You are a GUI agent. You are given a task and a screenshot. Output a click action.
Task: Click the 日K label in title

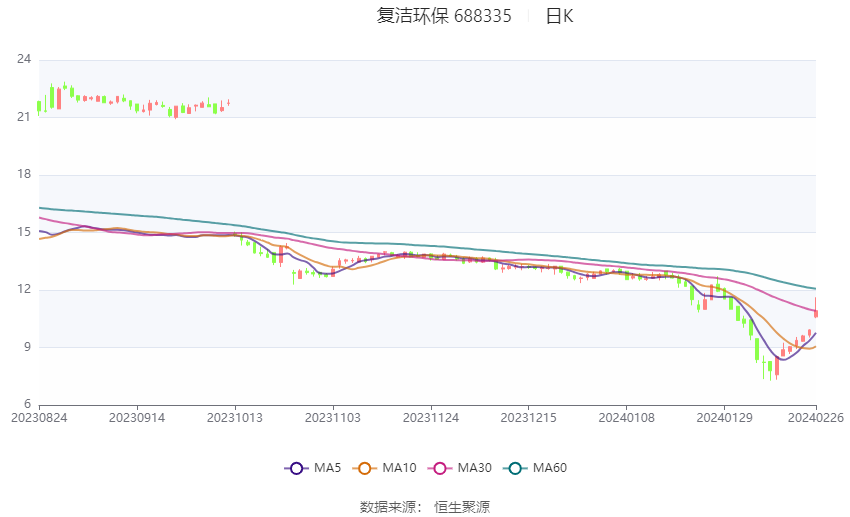(x=559, y=16)
